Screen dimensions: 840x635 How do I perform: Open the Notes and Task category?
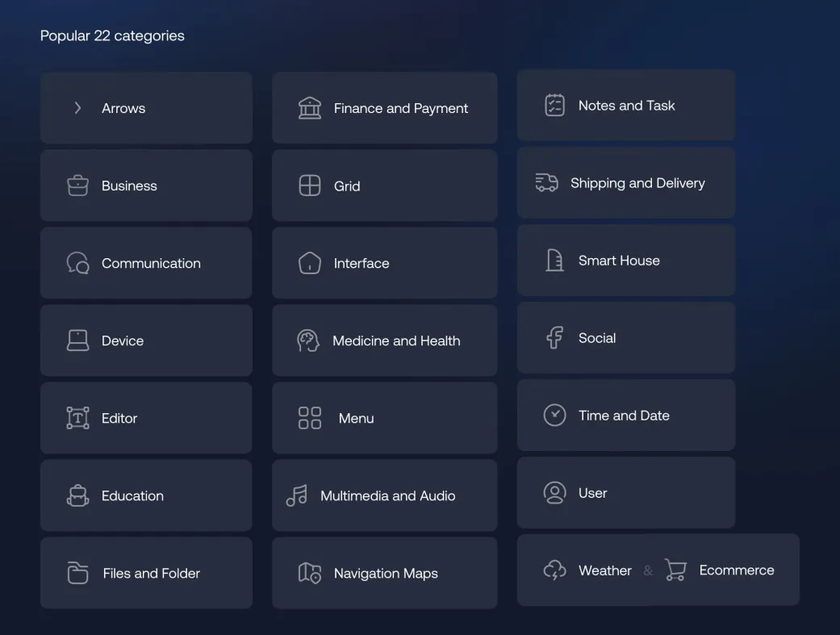625,106
